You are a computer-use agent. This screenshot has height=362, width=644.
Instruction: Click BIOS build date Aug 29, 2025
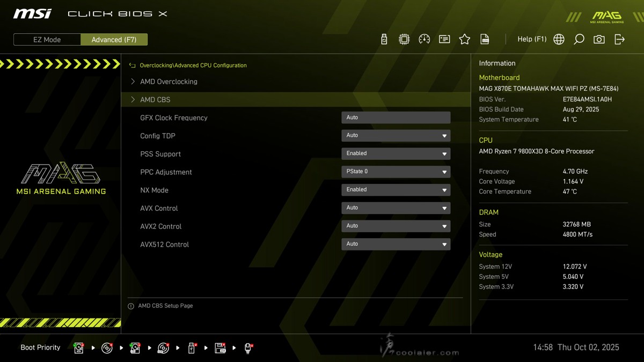(x=581, y=109)
